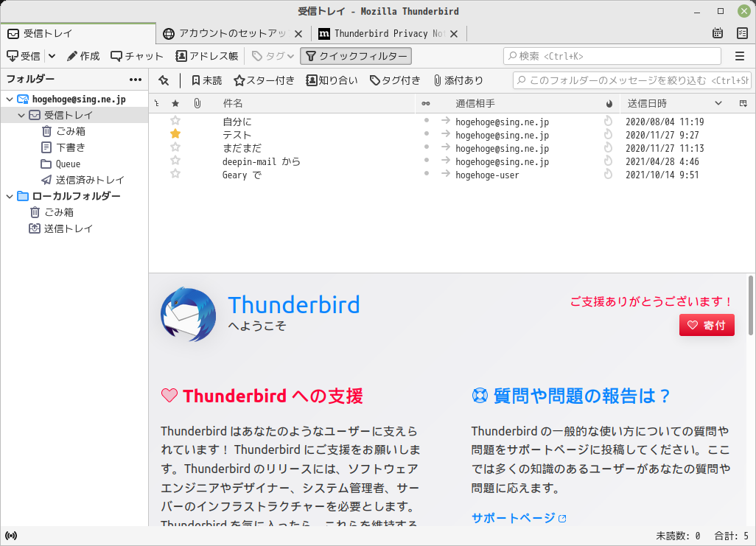Viewport: 756px width, 546px height.
Task: Sort by star column header
Action: point(175,103)
